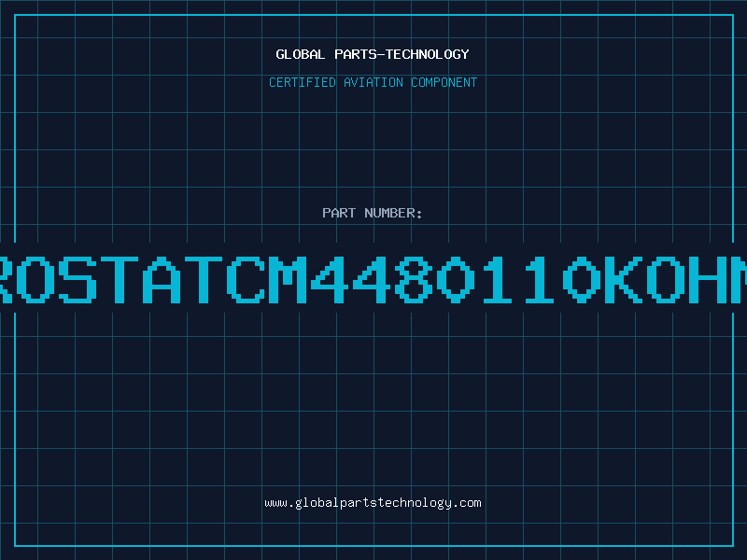Select the digits 11 in the part number

coord(519,279)
